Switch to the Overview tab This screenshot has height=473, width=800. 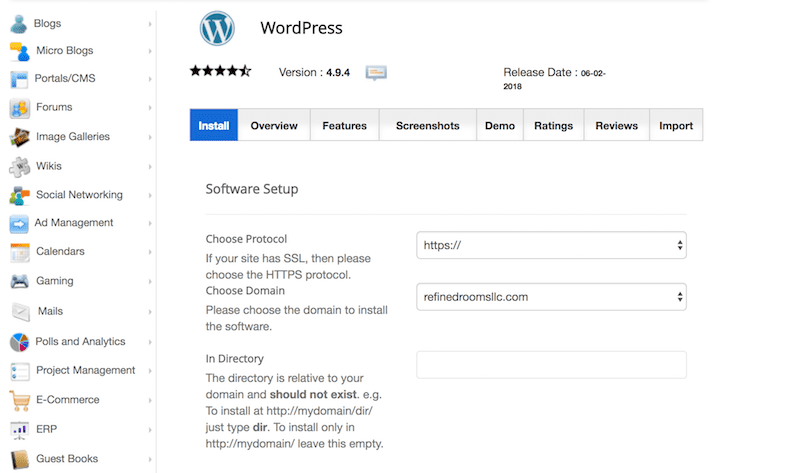(x=274, y=125)
